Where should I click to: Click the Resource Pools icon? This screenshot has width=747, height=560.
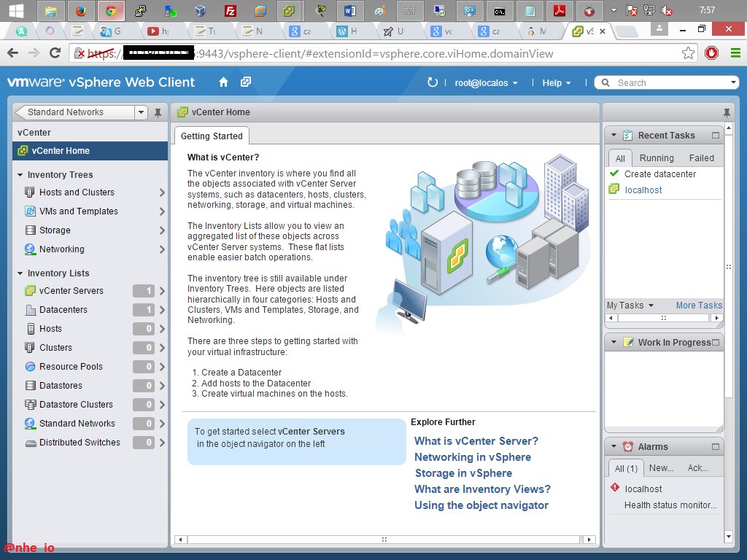tap(31, 367)
